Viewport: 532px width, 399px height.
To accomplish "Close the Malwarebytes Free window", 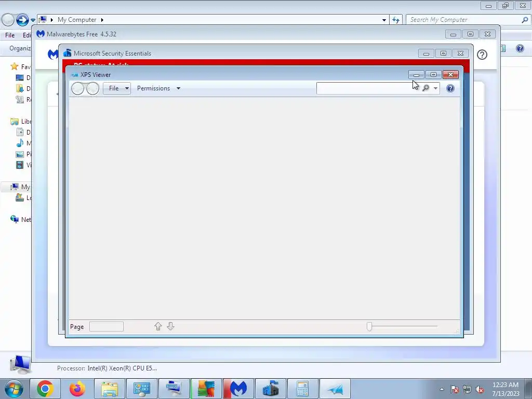I will coord(487,34).
